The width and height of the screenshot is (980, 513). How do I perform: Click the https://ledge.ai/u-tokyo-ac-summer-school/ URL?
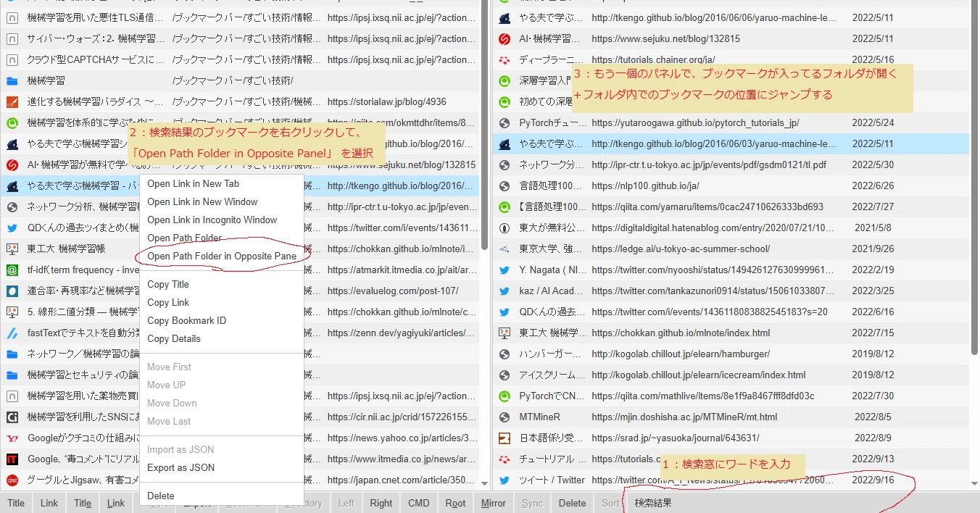681,249
